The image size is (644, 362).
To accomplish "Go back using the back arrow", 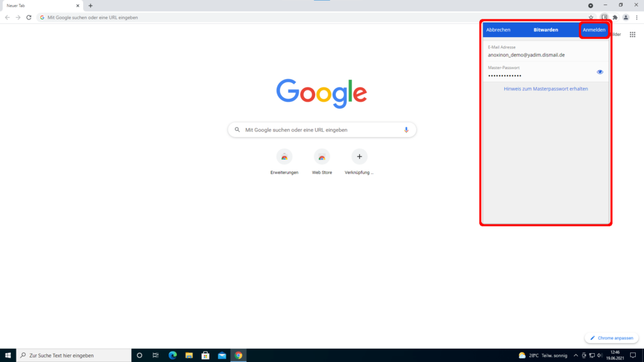I will pos(8,18).
